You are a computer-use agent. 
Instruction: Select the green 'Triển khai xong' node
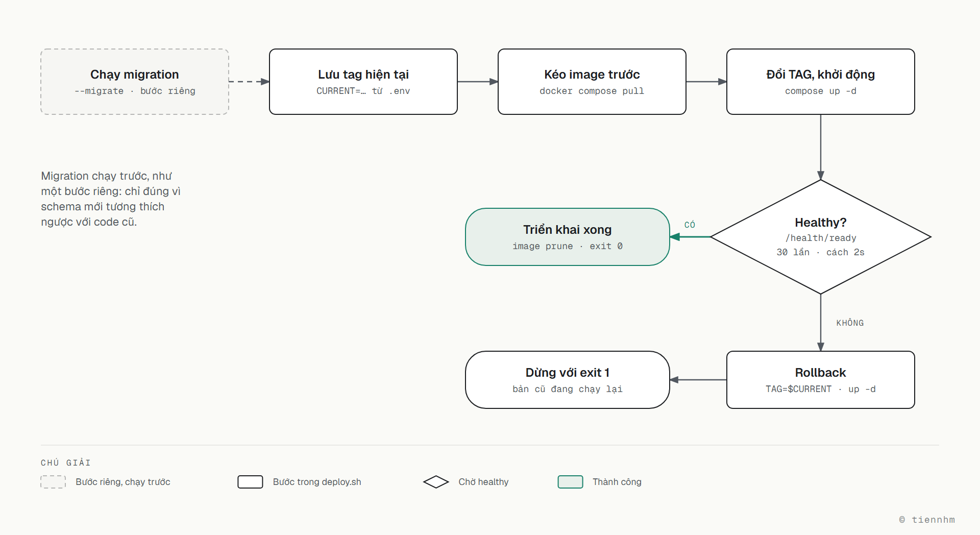point(568,237)
